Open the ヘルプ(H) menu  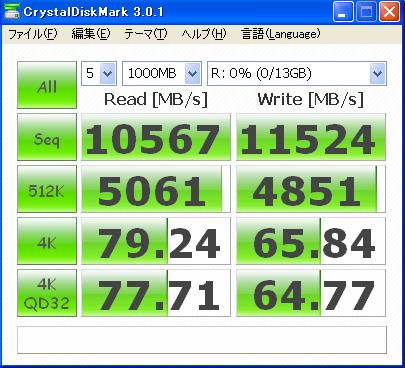pyautogui.click(x=204, y=34)
